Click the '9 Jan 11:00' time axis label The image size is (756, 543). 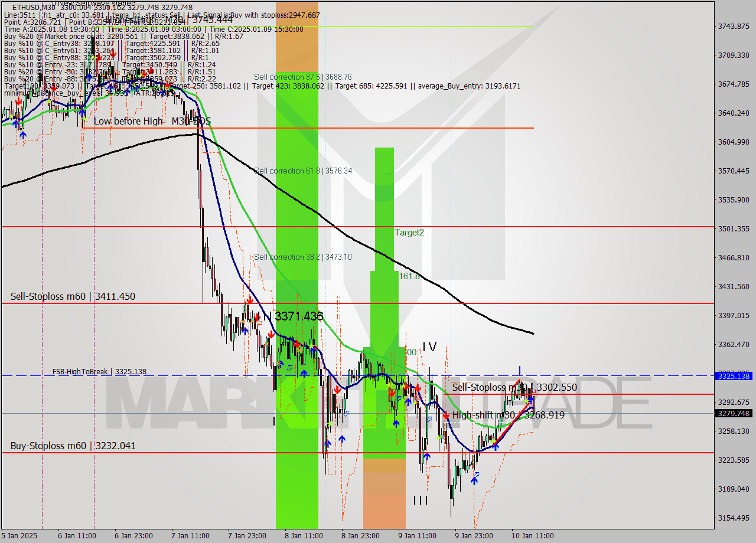click(x=417, y=536)
